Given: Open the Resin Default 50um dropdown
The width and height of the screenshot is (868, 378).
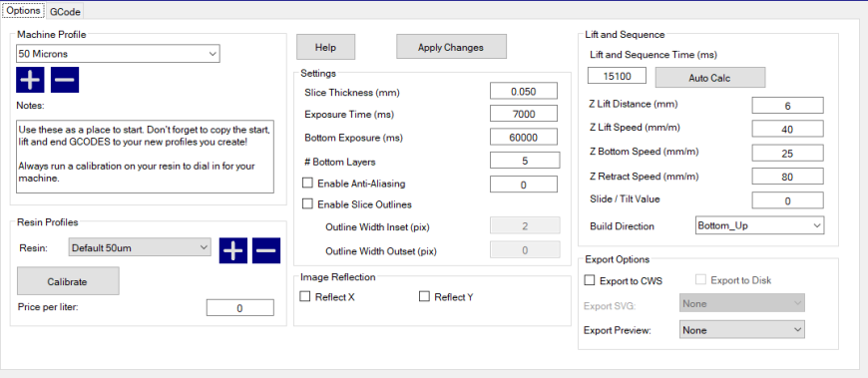Looking at the screenshot, I should click(x=140, y=247).
